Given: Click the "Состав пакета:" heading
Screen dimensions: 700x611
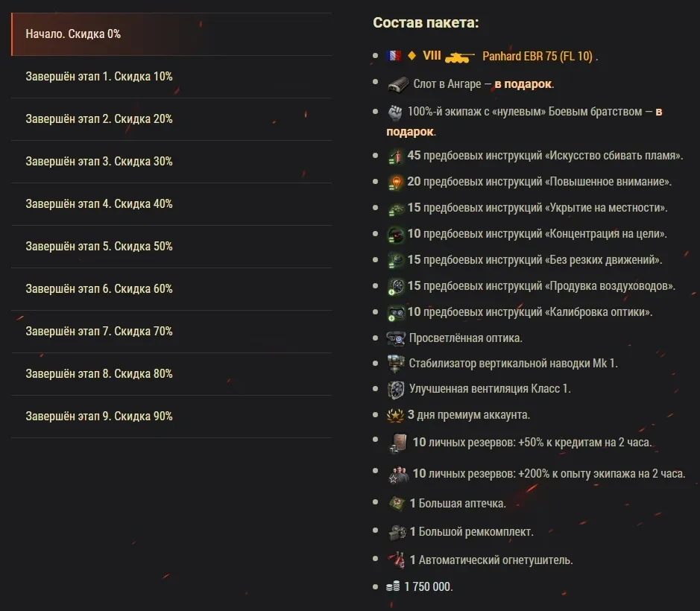Looking at the screenshot, I should click(x=426, y=22).
